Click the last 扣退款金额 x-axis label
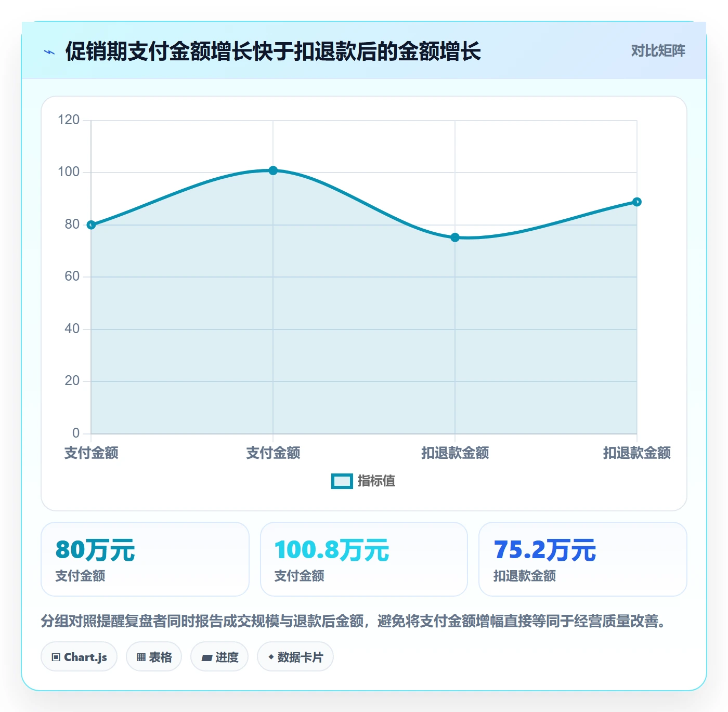Image resolution: width=728 pixels, height=712 pixels. click(637, 453)
